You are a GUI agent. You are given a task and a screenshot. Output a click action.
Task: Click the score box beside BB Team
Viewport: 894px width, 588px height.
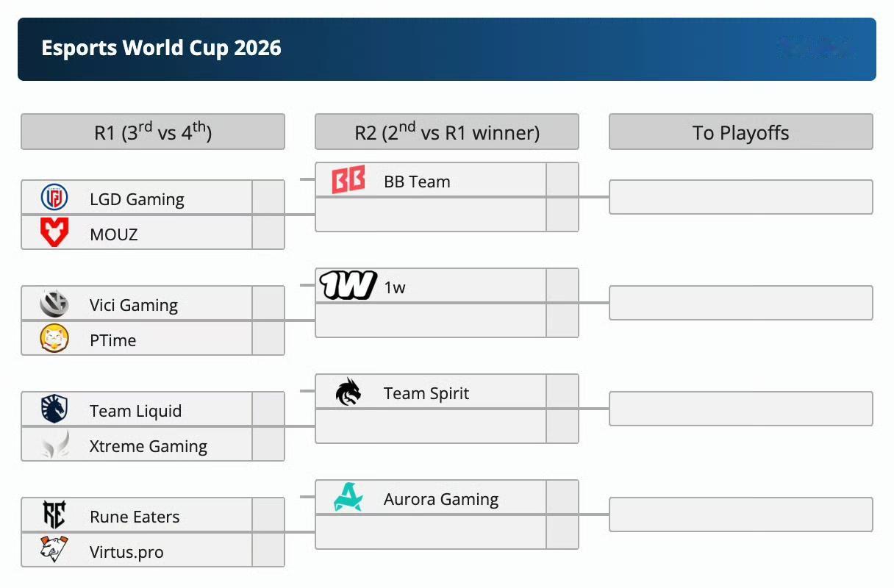pos(562,180)
